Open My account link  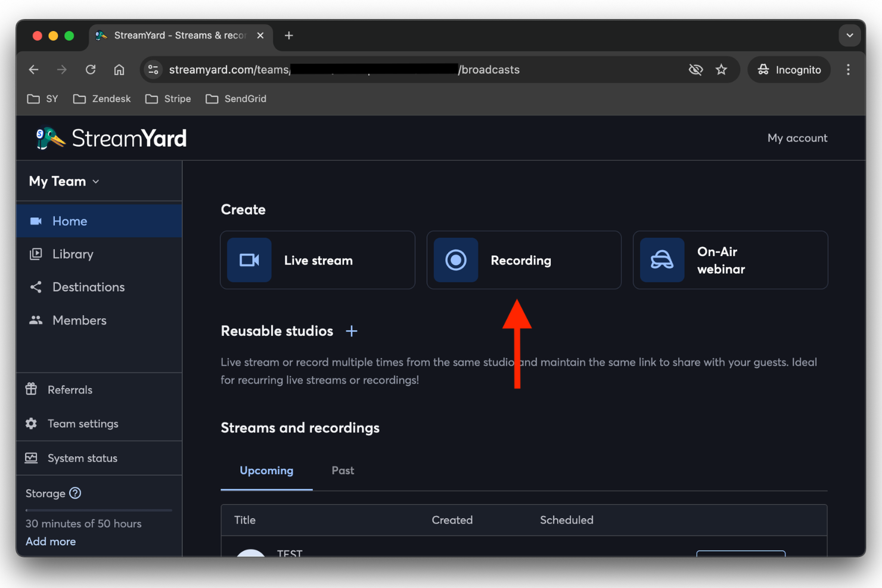pos(797,138)
